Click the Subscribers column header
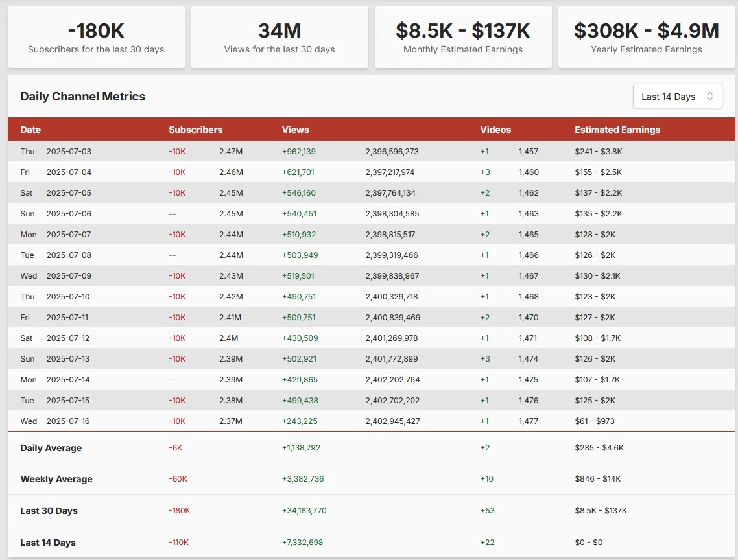Viewport: 738px width, 560px height. pyautogui.click(x=195, y=130)
